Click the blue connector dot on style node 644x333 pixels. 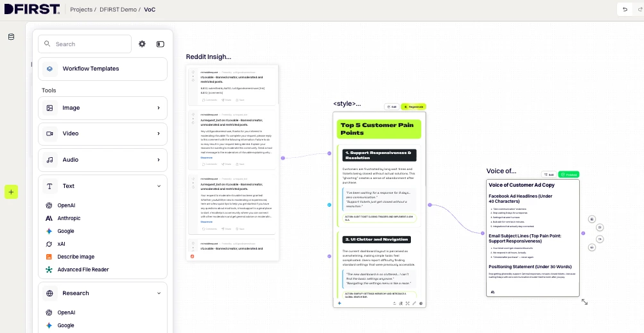point(329,205)
